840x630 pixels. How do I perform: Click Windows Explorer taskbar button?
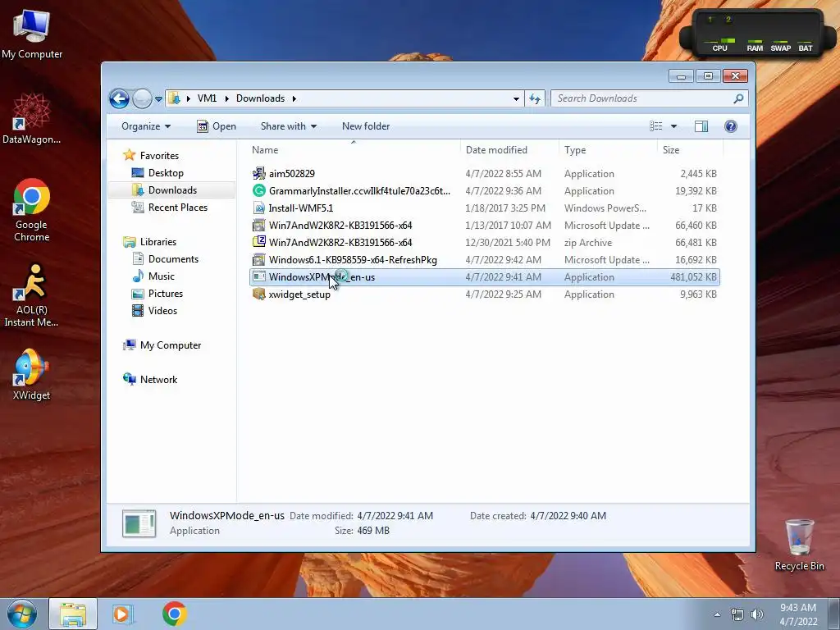click(73, 614)
